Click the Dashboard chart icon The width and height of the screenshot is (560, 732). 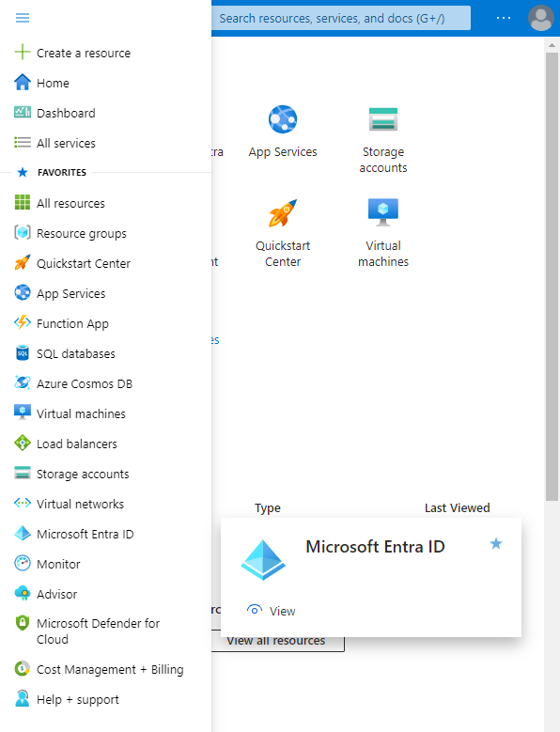(x=23, y=113)
